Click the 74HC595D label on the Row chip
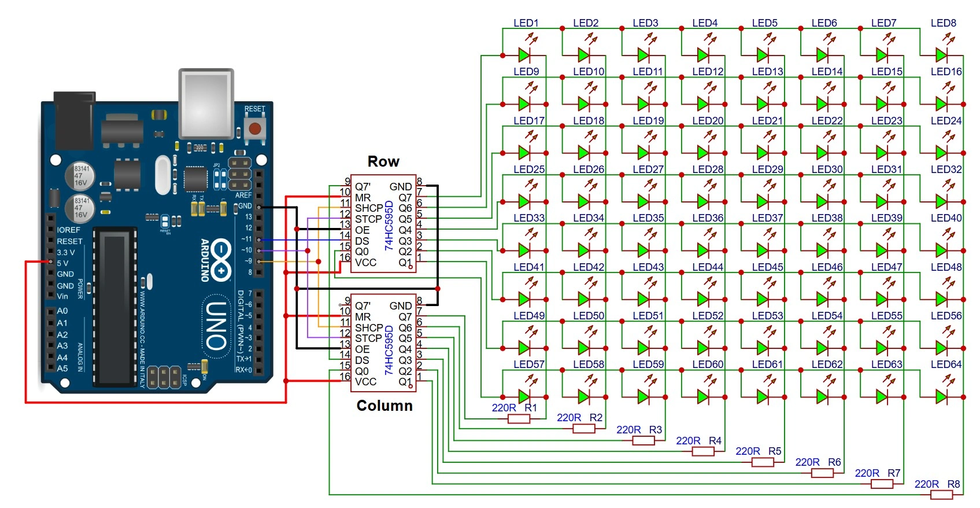Image resolution: width=980 pixels, height=508 pixels. point(389,226)
